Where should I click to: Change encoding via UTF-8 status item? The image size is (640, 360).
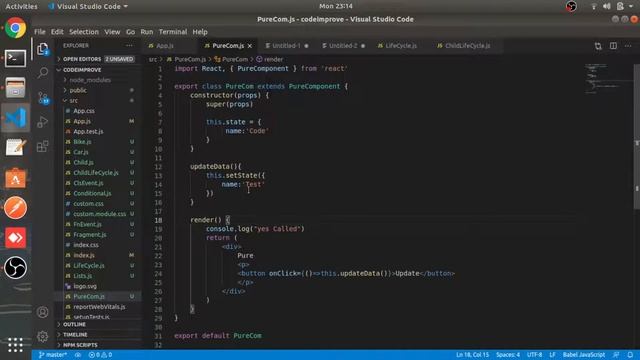click(x=534, y=355)
